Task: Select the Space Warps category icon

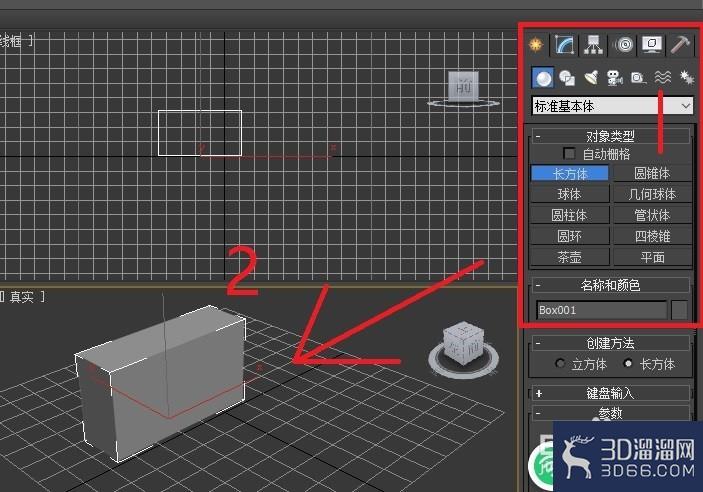Action: (663, 78)
